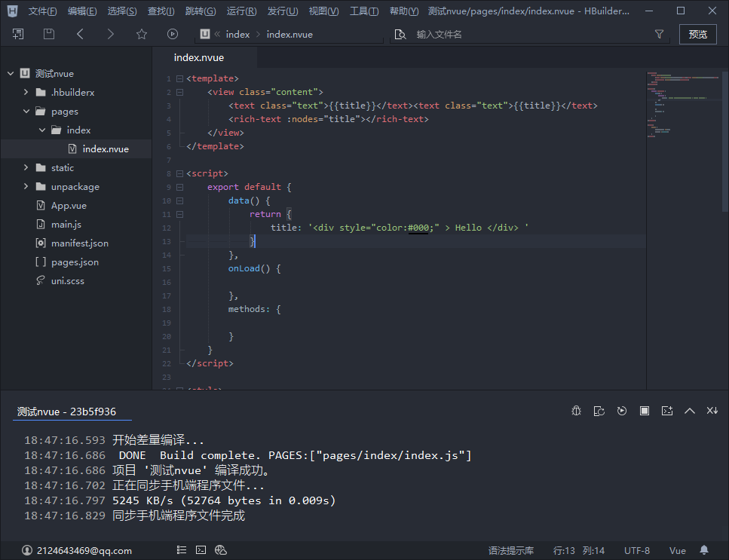The image size is (729, 560).
Task: Open the 运行(R) menu
Action: (242, 11)
